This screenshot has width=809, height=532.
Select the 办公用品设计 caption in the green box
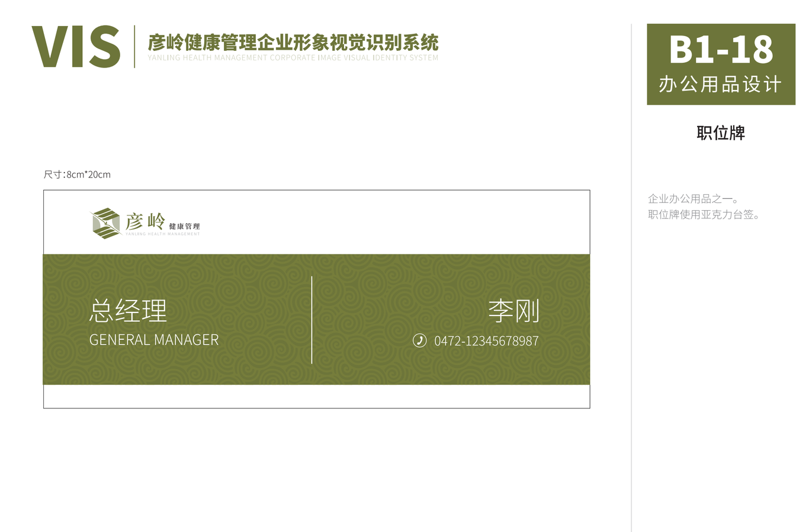coord(720,84)
